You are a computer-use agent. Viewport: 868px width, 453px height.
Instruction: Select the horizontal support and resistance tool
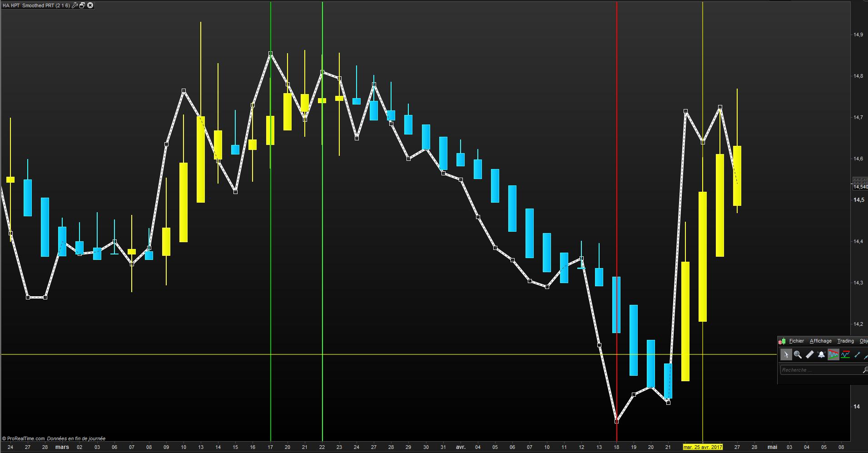(845, 354)
